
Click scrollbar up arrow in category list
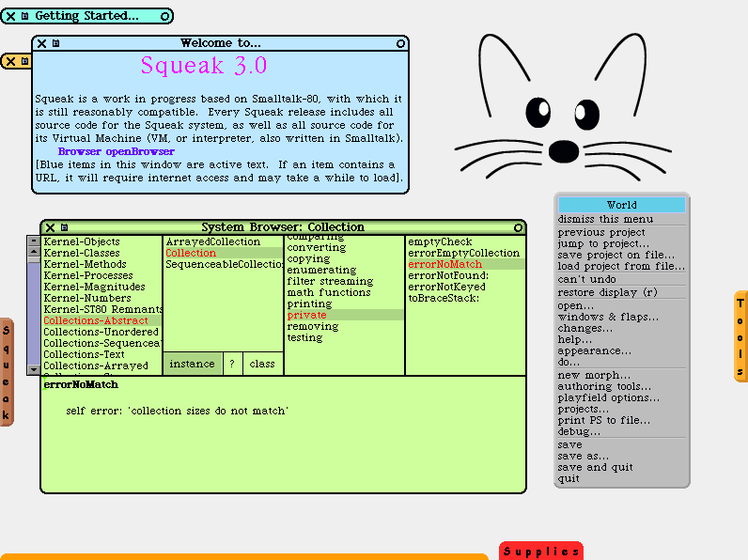click(x=34, y=252)
